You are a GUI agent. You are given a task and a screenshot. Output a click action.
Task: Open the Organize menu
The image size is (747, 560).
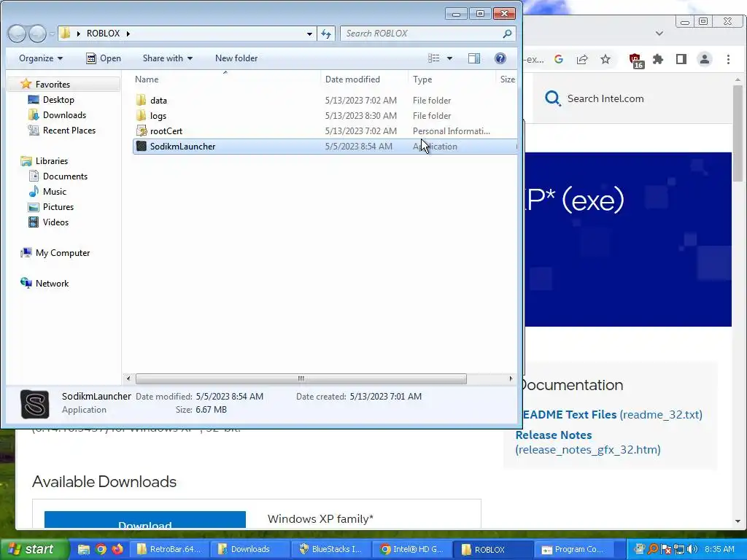(41, 58)
